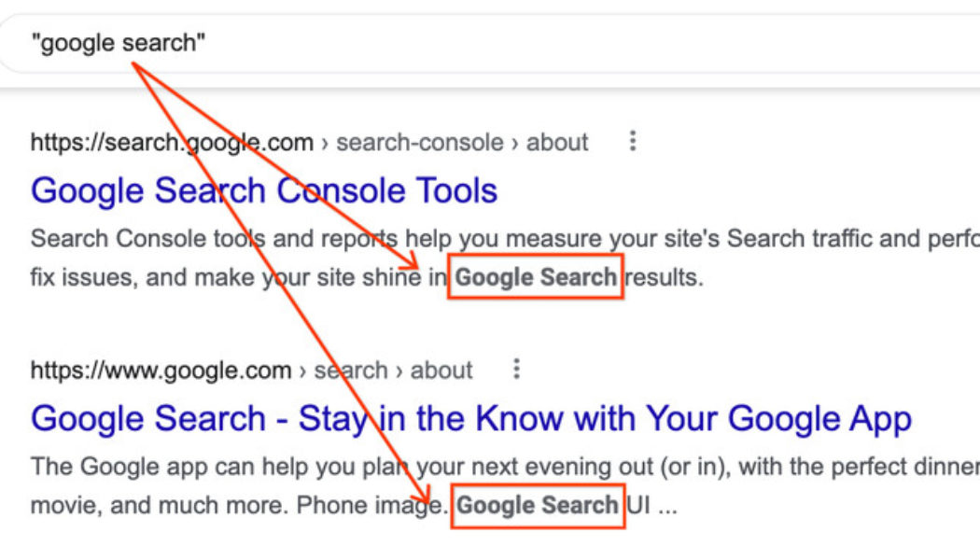Open the Google Search Console Tools result
This screenshot has width=980, height=560.
pos(263,190)
